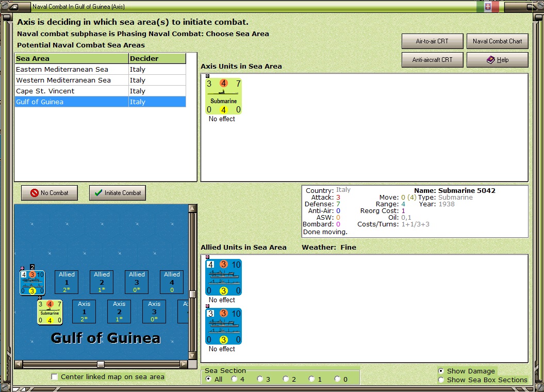Select the Show Damage option
This screenshot has width=544, height=392.
pyautogui.click(x=441, y=371)
